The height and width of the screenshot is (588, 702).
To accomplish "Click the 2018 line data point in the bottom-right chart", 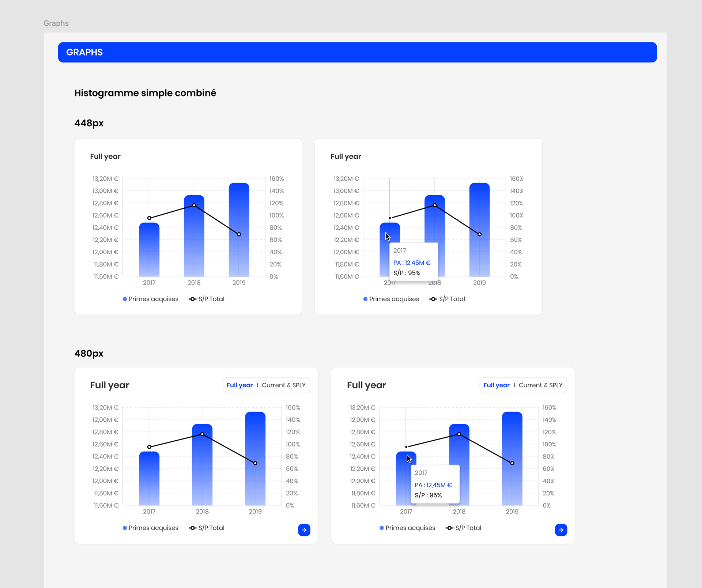I will (x=459, y=434).
